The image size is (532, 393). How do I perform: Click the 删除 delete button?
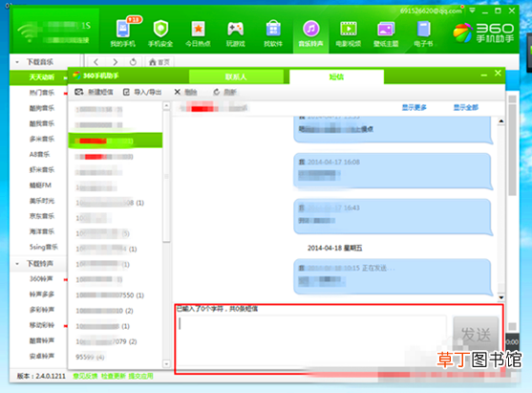(x=185, y=92)
